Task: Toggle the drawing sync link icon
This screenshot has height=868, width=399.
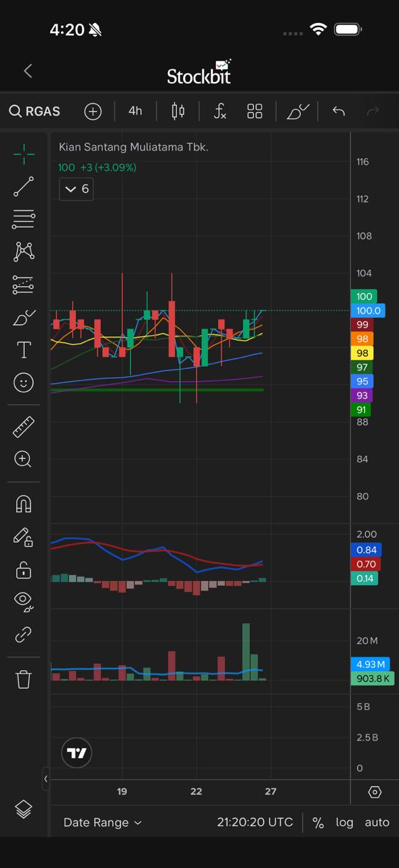Action: tap(24, 635)
